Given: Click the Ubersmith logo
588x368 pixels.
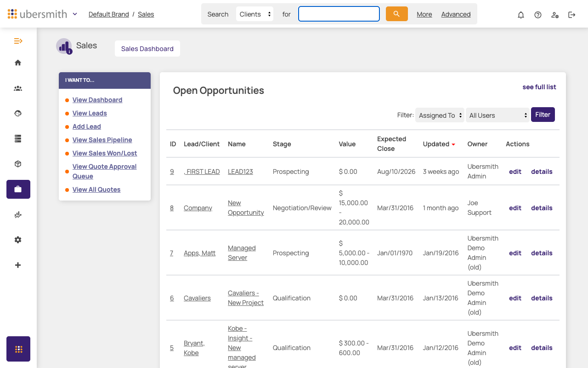Looking at the screenshot, I should coord(37,14).
